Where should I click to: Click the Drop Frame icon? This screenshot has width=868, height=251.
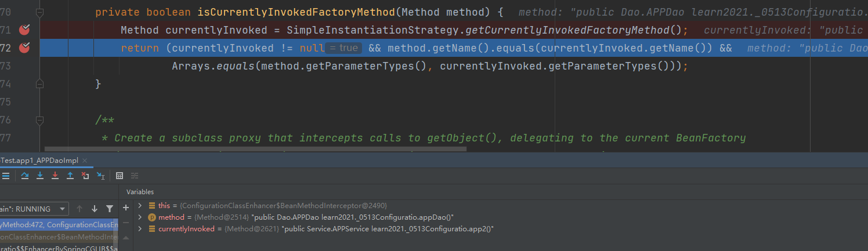click(x=85, y=176)
